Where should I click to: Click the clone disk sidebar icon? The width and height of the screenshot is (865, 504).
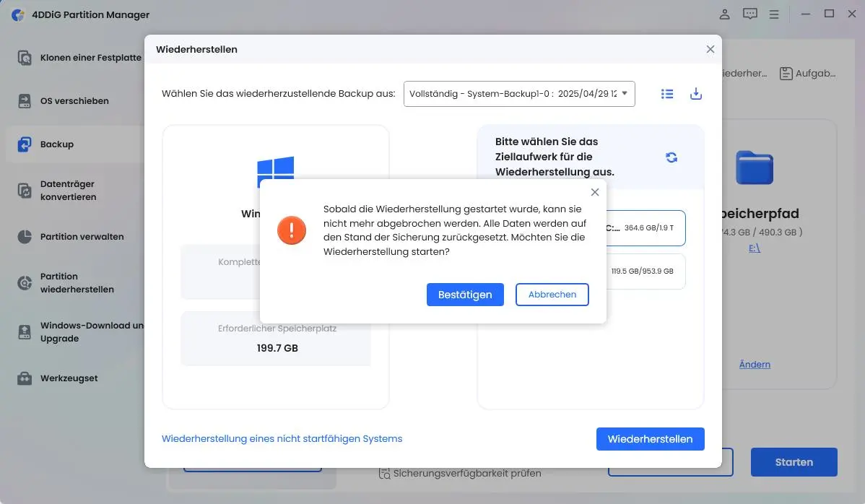pos(25,57)
